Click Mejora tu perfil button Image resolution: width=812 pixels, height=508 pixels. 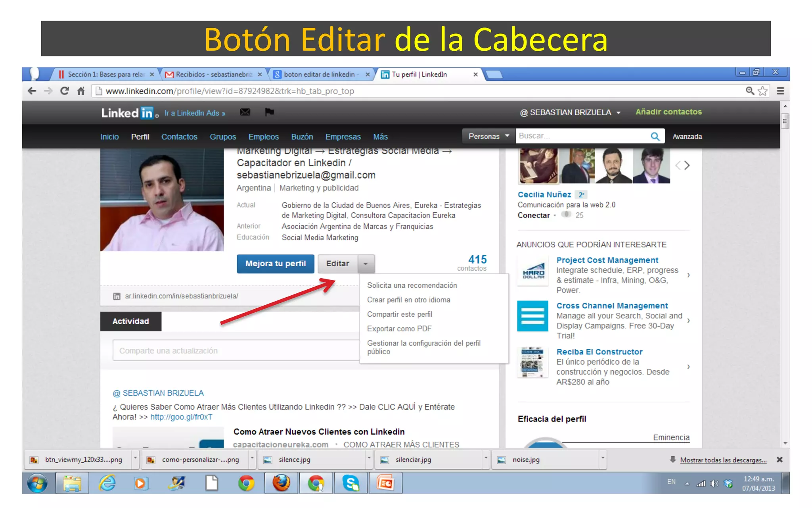(x=276, y=264)
